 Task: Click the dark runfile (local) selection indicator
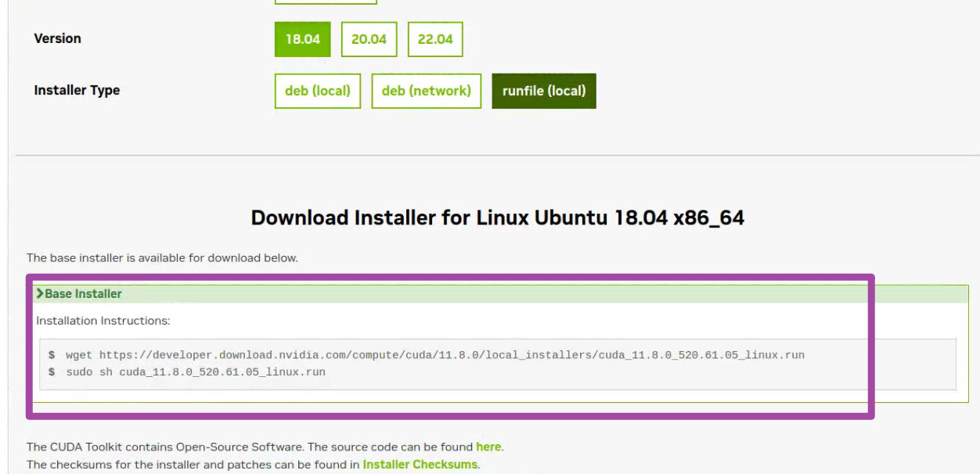(544, 91)
